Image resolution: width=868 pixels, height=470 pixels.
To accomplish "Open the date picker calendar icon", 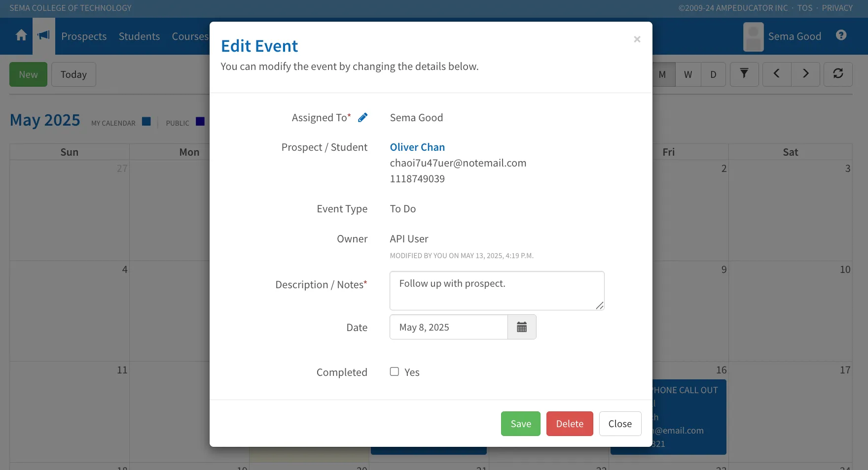I will coord(522,327).
